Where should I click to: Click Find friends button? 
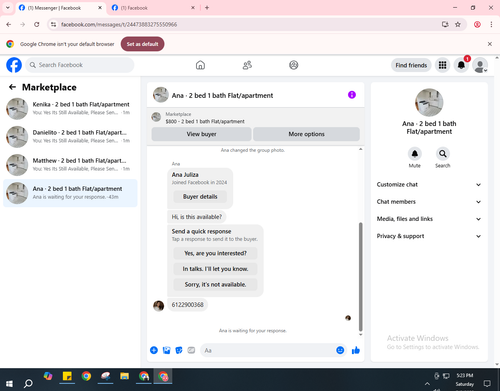pos(411,65)
